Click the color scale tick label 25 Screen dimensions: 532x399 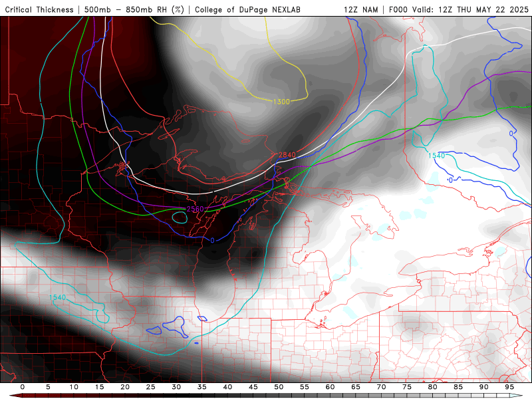coord(151,387)
